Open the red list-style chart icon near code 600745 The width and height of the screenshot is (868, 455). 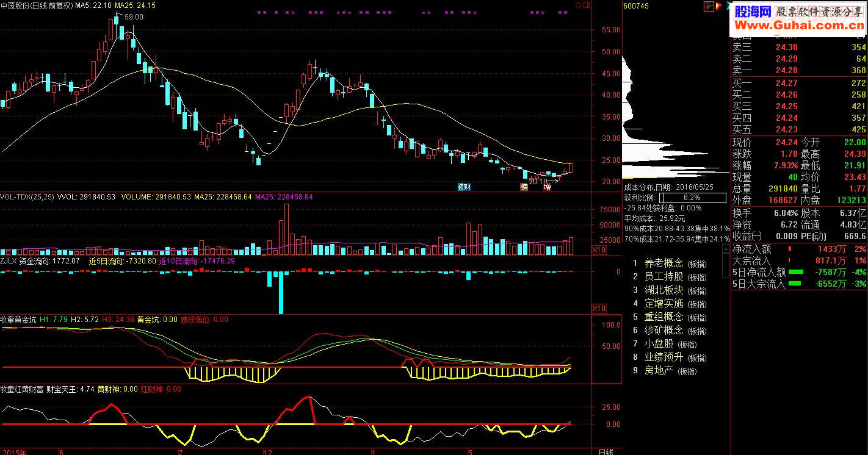click(709, 5)
